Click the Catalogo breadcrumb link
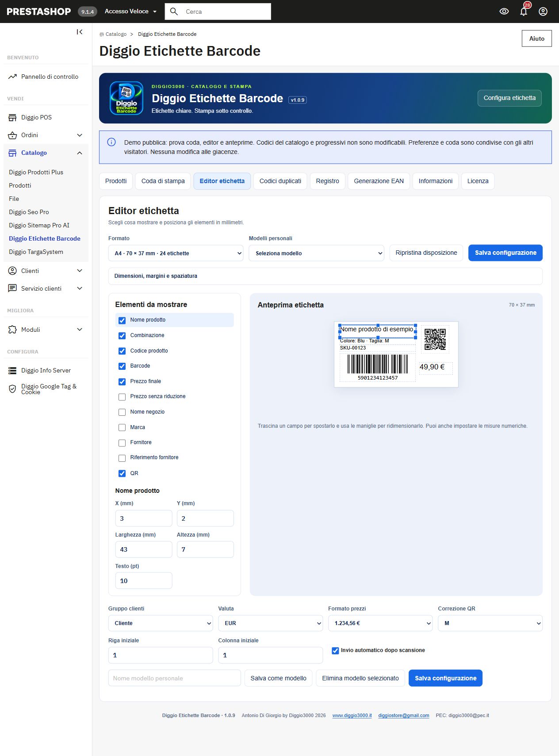 point(116,34)
